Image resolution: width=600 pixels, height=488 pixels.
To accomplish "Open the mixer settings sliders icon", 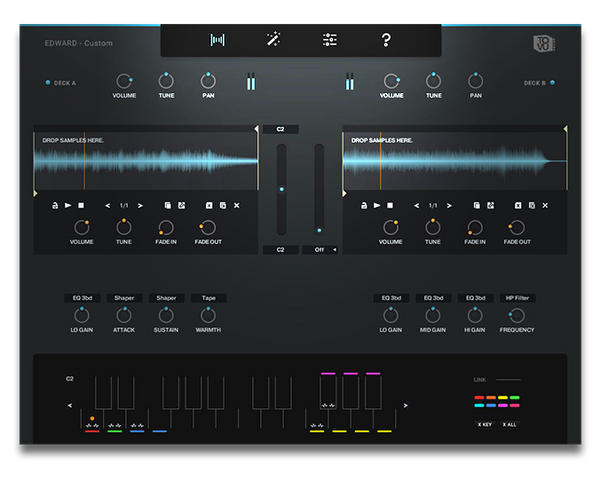I will pos(329,40).
